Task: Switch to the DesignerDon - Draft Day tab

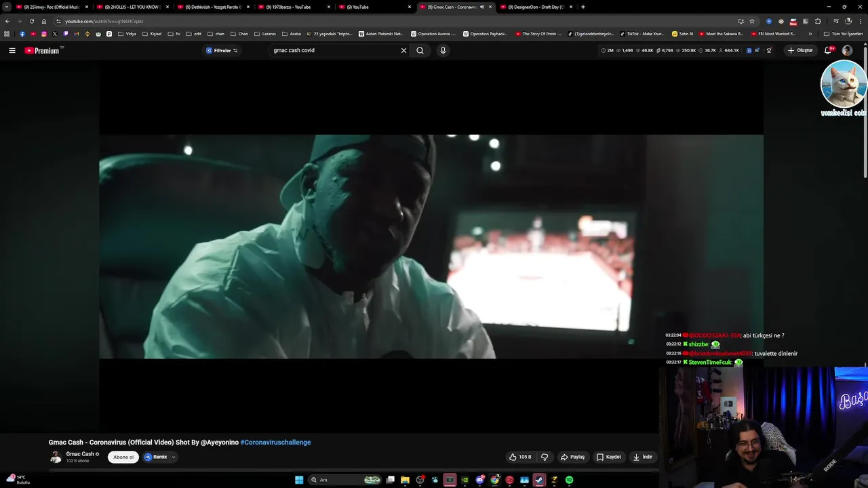Action: point(536,7)
